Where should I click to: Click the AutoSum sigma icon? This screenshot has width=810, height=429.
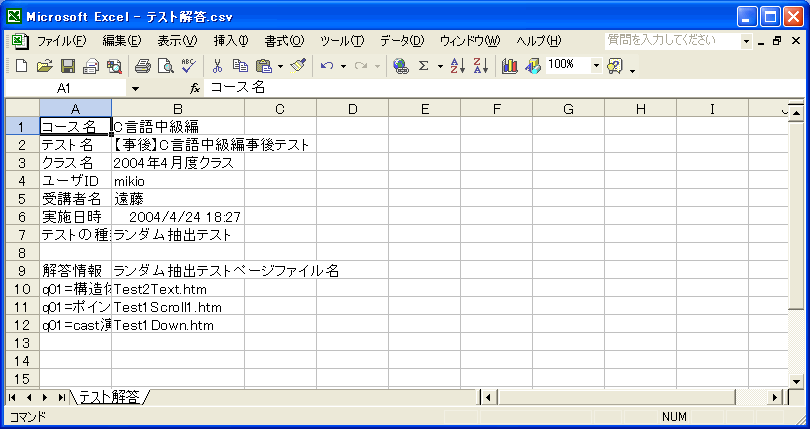click(x=424, y=66)
